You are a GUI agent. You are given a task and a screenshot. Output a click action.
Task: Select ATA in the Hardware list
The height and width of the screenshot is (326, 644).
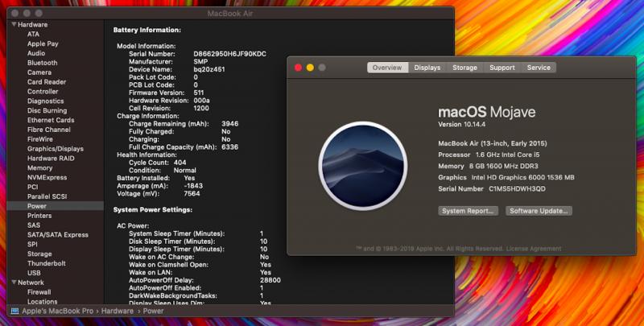pos(33,34)
